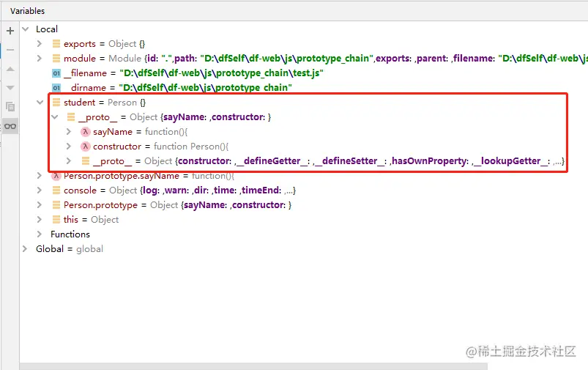Screen dimensions: 588x370
Task: Click the New Watch plus icon
Action: [x=10, y=31]
